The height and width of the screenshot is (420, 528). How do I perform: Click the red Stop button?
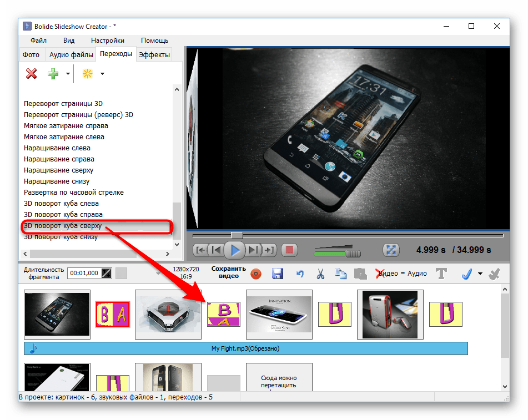click(x=289, y=250)
